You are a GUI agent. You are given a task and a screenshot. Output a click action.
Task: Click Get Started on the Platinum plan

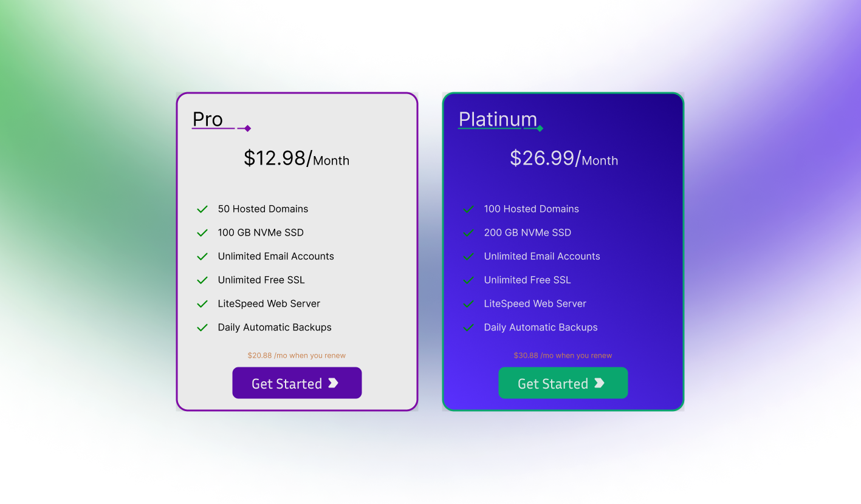563,383
